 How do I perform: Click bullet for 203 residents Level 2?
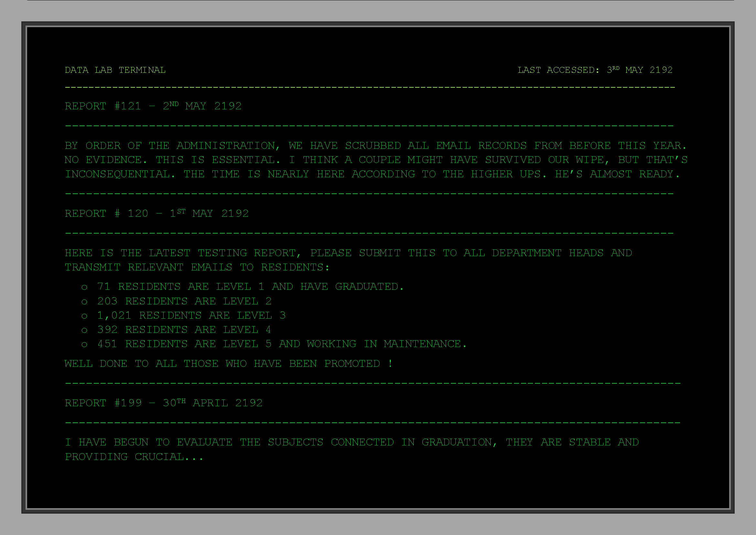click(84, 302)
